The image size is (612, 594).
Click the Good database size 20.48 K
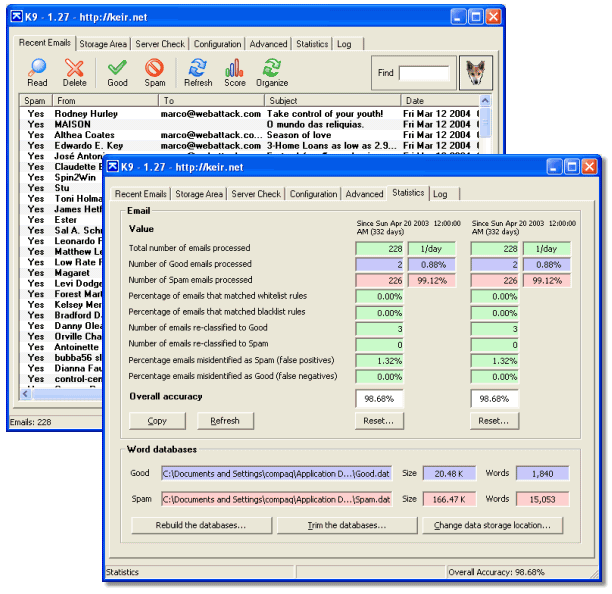tap(449, 473)
